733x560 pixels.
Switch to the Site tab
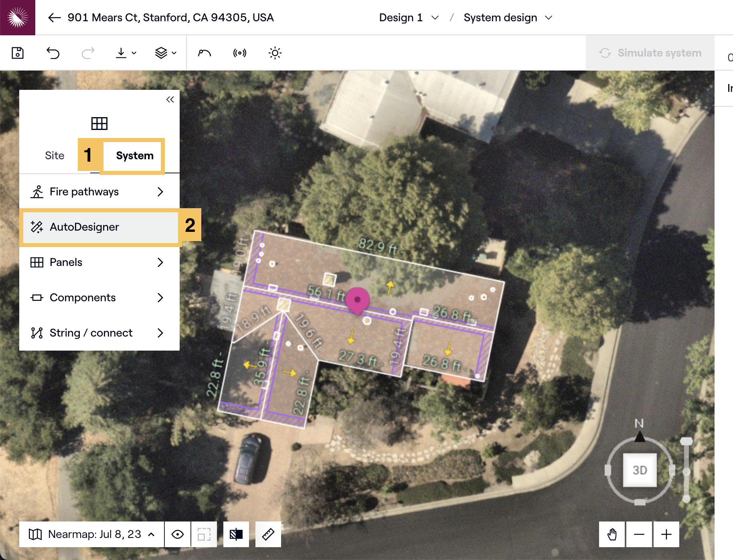point(55,156)
